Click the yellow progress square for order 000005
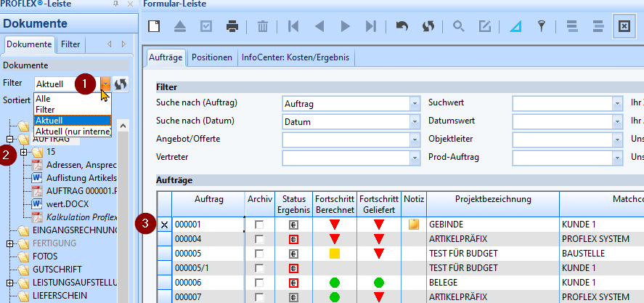 [x=335, y=254]
